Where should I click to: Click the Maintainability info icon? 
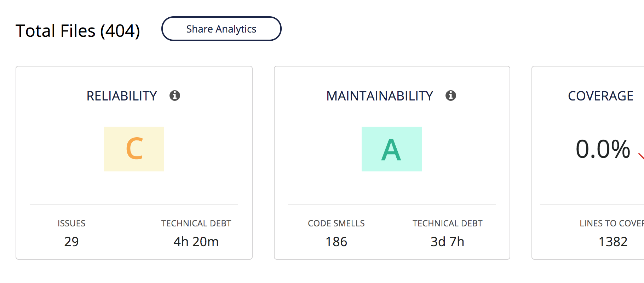pyautogui.click(x=451, y=96)
